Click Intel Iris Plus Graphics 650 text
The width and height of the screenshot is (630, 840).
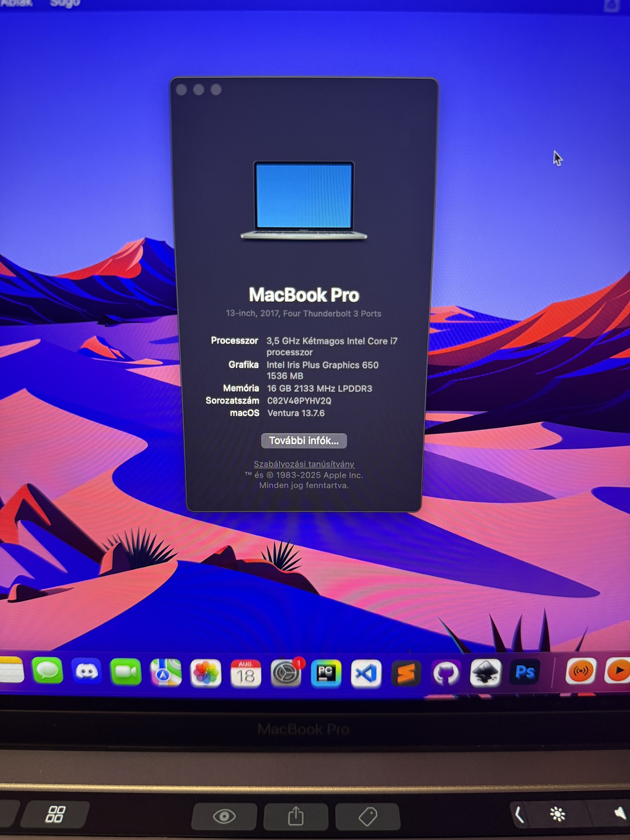[323, 365]
